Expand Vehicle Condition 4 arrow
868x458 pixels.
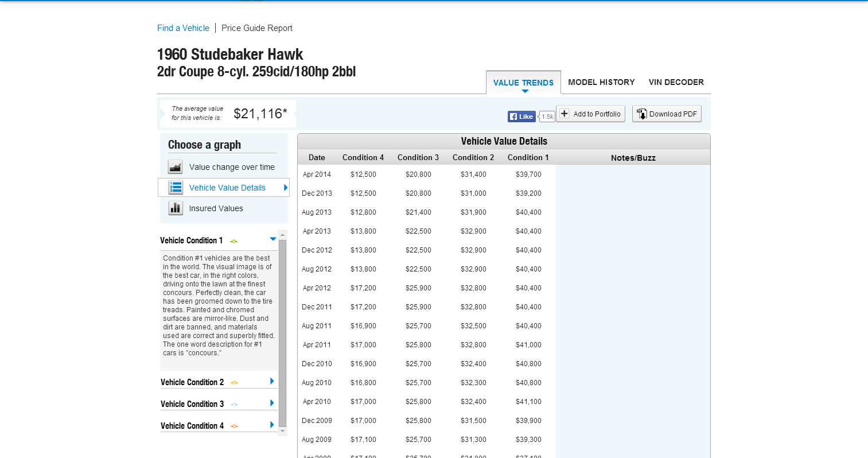272,425
